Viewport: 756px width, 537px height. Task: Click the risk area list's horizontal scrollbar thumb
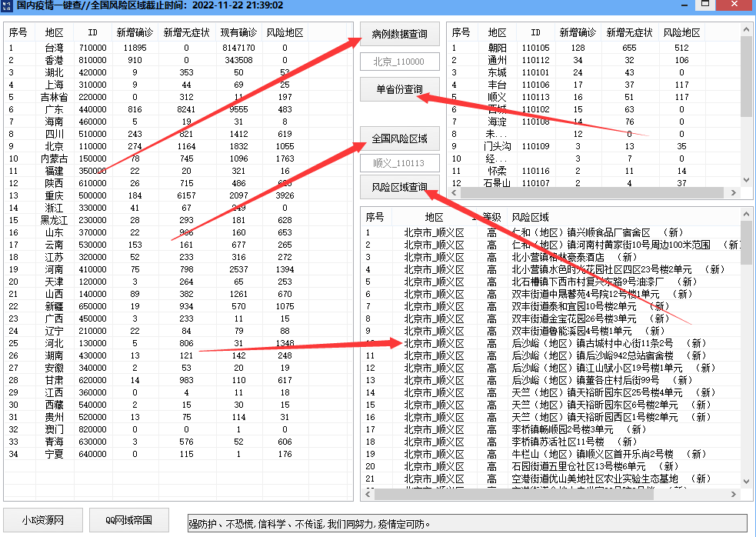(x=514, y=494)
